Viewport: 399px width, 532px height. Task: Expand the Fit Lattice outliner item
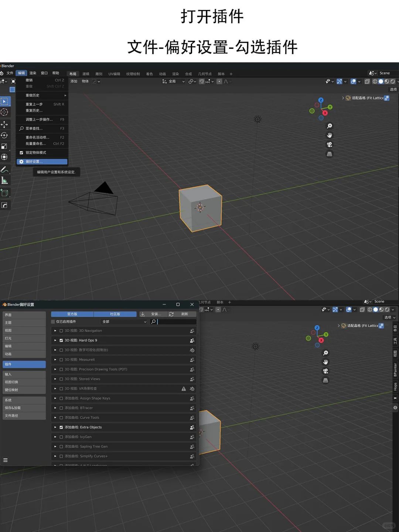(x=343, y=98)
